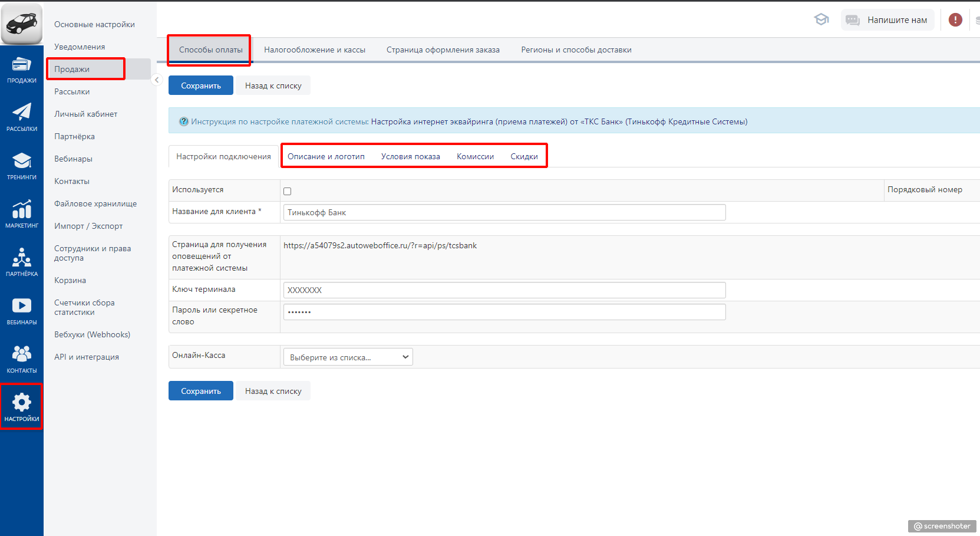This screenshot has height=536, width=980.
Task: Switch to Налогообложение и кассы tab
Action: [315, 50]
